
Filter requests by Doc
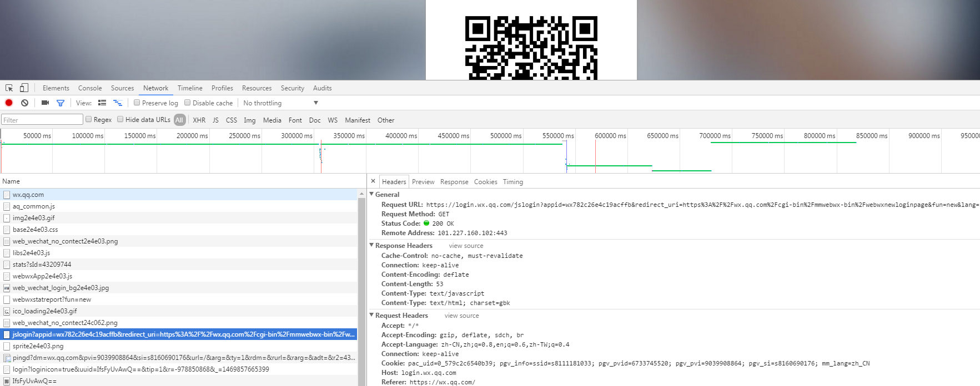[x=315, y=120]
